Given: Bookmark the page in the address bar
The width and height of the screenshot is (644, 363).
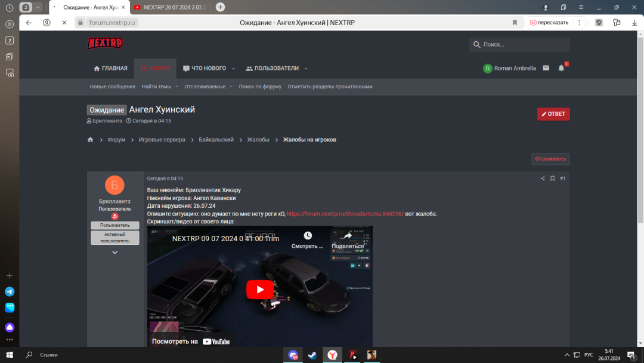Looking at the screenshot, I should (515, 23).
